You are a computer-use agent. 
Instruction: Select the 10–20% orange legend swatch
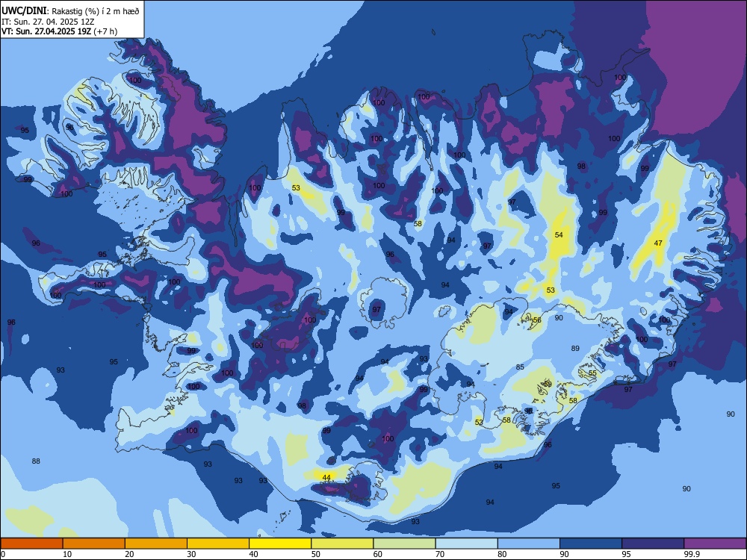click(x=94, y=544)
